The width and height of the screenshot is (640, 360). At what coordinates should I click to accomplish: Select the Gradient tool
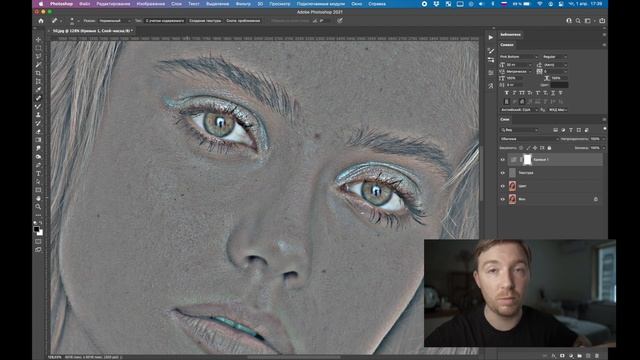point(38,140)
